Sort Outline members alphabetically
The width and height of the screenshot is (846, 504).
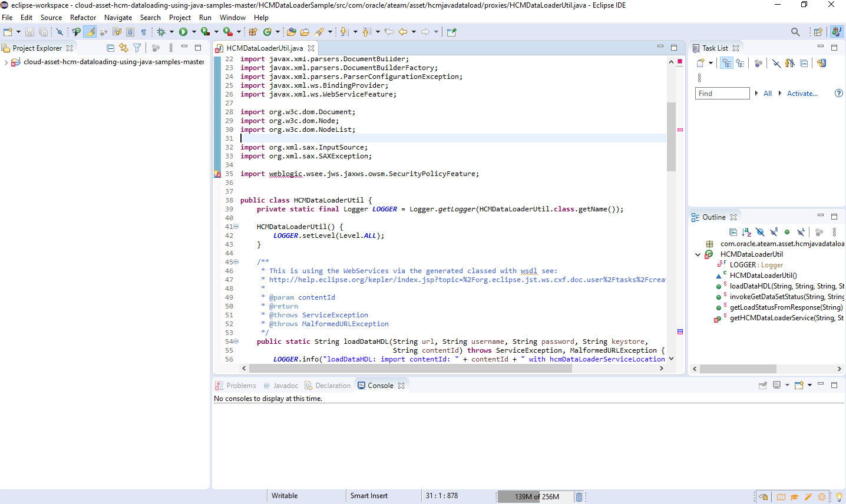(746, 232)
